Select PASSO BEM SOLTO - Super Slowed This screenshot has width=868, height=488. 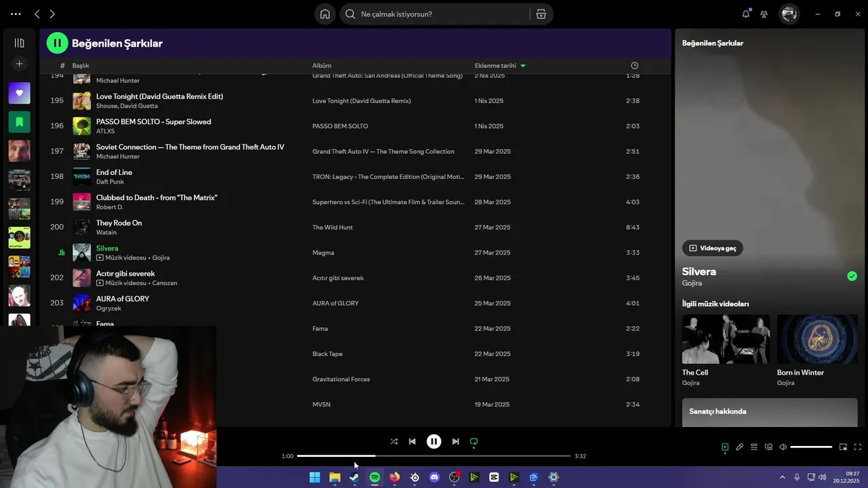pyautogui.click(x=153, y=122)
